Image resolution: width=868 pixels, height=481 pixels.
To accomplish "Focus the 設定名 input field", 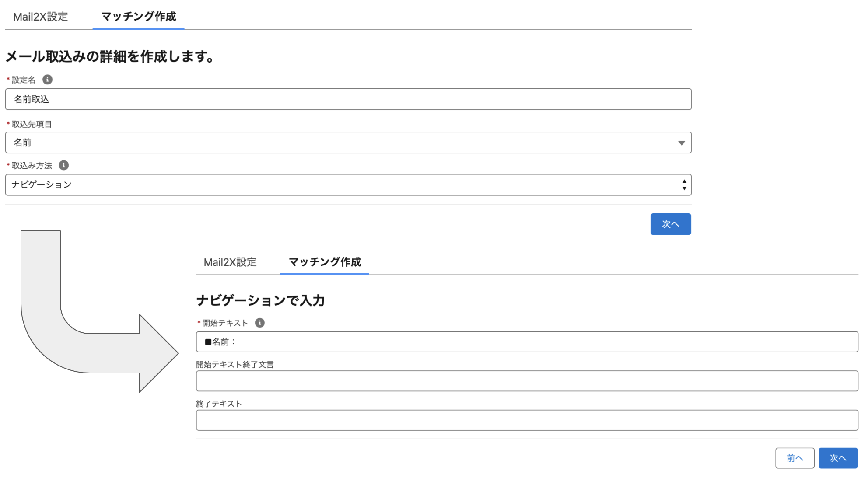I will 348,99.
